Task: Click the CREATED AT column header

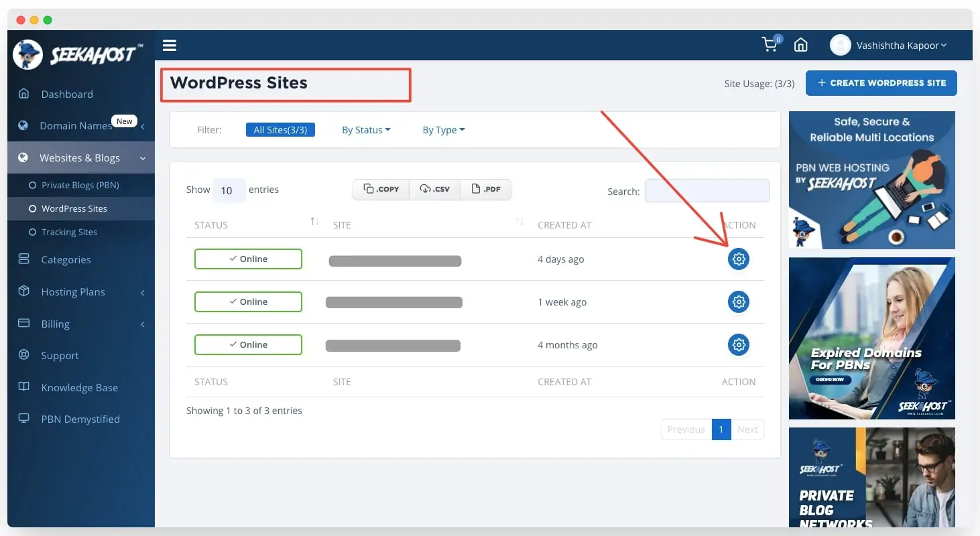Action: [x=564, y=225]
